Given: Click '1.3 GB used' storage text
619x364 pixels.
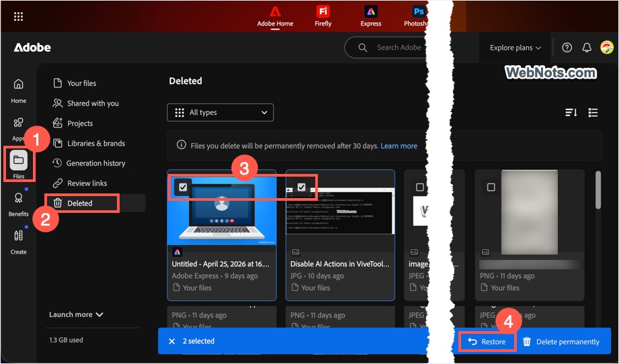Looking at the screenshot, I should [66, 340].
